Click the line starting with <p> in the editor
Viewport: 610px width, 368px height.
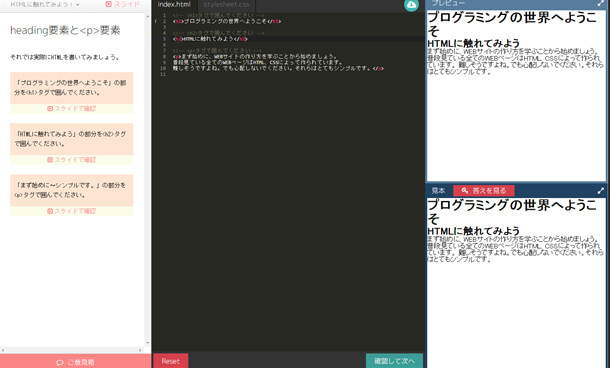pyautogui.click(x=255, y=56)
